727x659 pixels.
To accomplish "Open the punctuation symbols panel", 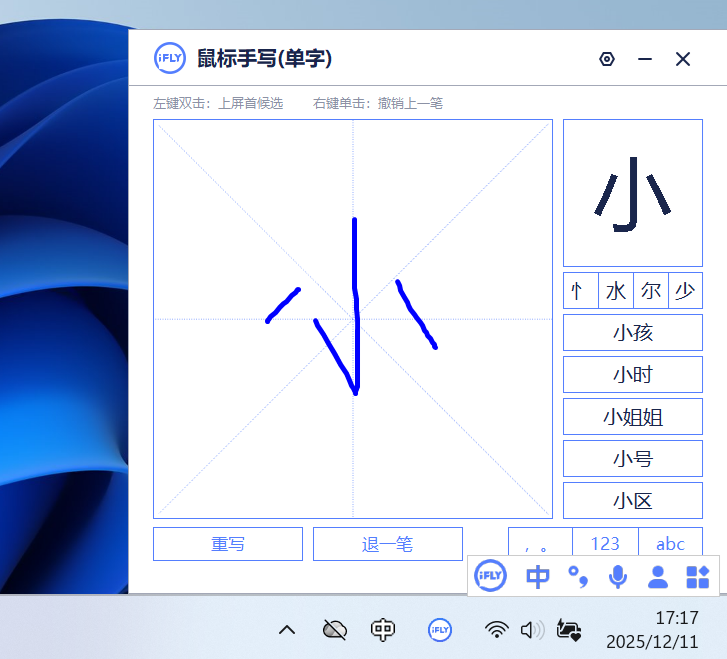I will (x=540, y=544).
